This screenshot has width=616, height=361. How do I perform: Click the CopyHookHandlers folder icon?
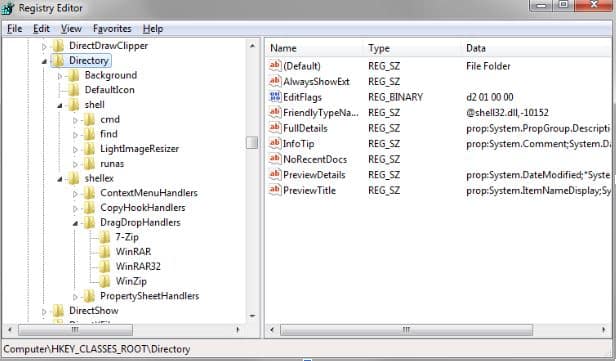tap(90, 208)
